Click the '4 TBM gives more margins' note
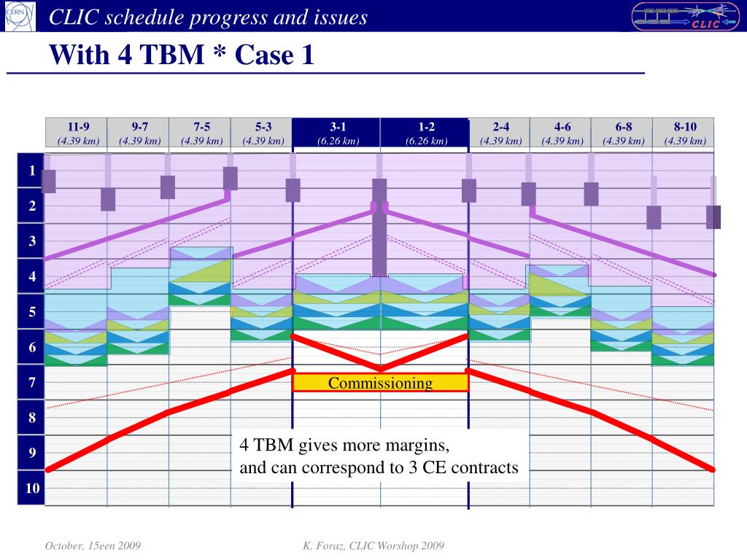The image size is (747, 560). [344, 445]
